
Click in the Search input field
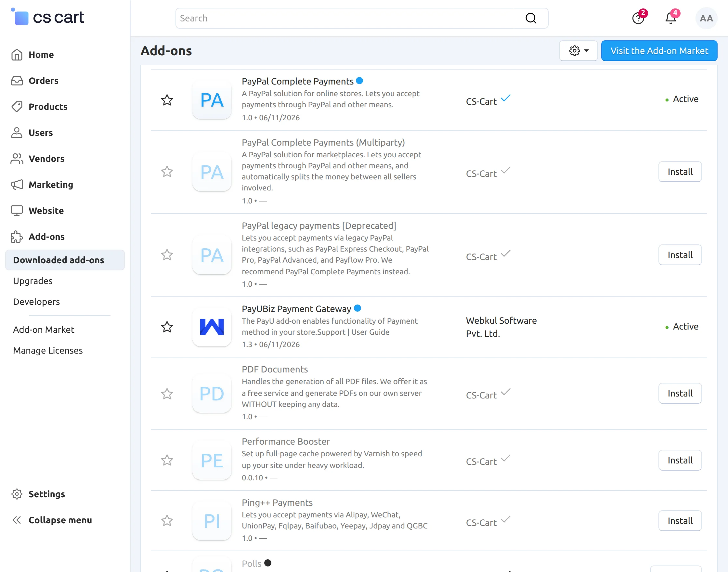362,18
